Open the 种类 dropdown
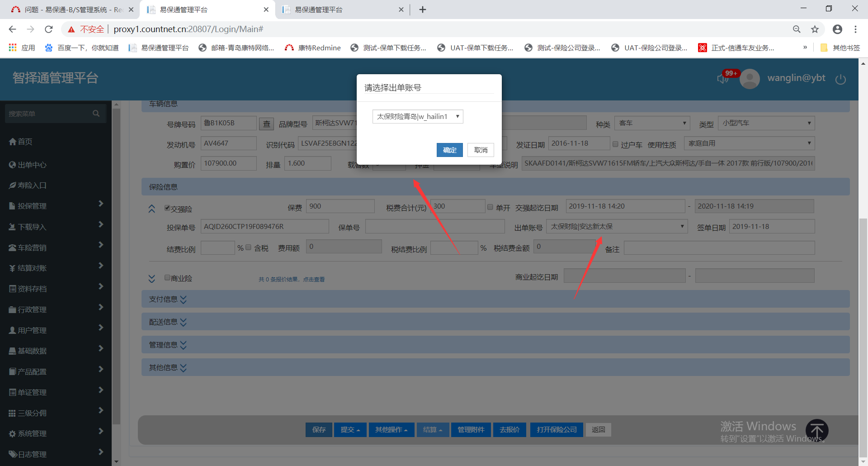Image resolution: width=868 pixels, height=466 pixels. [x=652, y=123]
